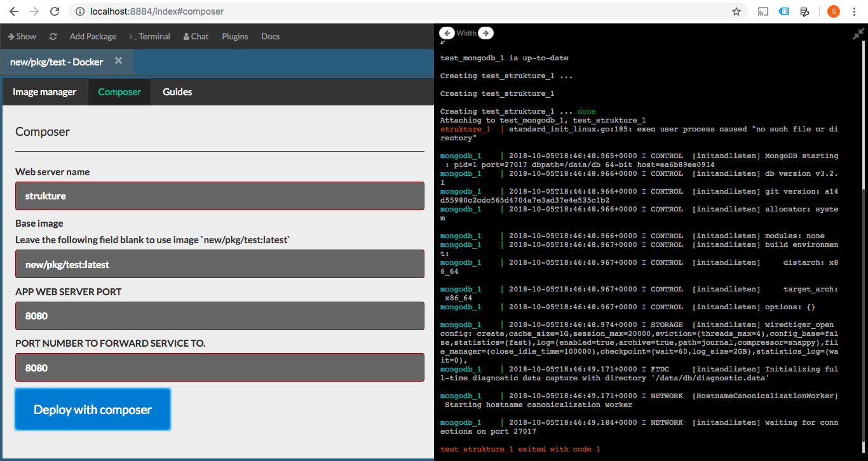868x461 pixels.
Task: Click the Composer heading text
Action: (x=43, y=131)
